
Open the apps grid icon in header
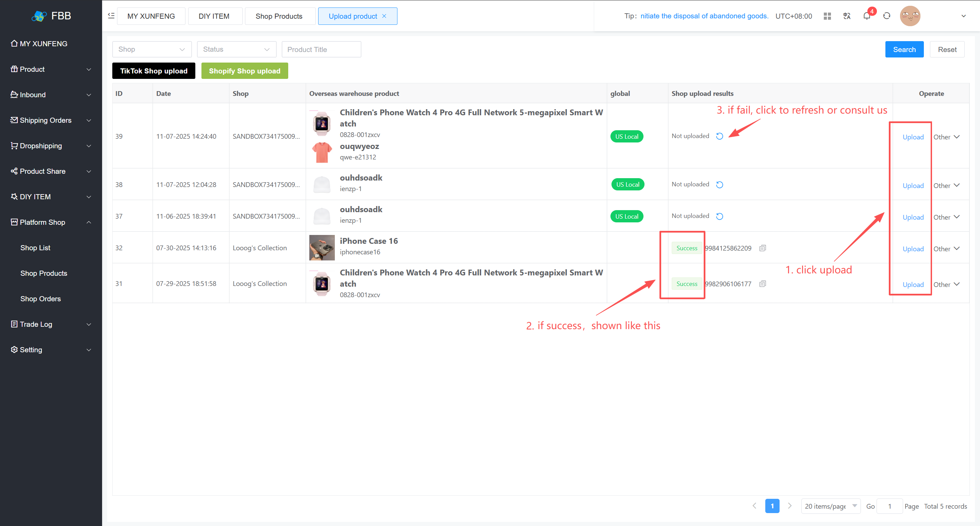pos(827,16)
